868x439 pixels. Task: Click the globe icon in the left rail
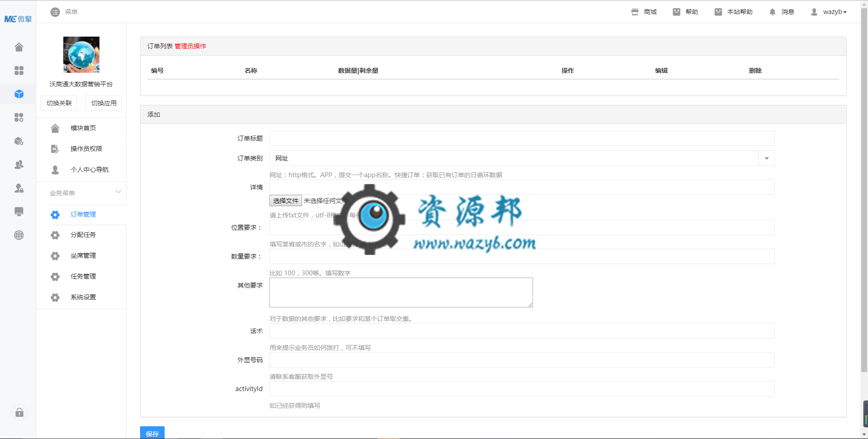pyautogui.click(x=19, y=235)
